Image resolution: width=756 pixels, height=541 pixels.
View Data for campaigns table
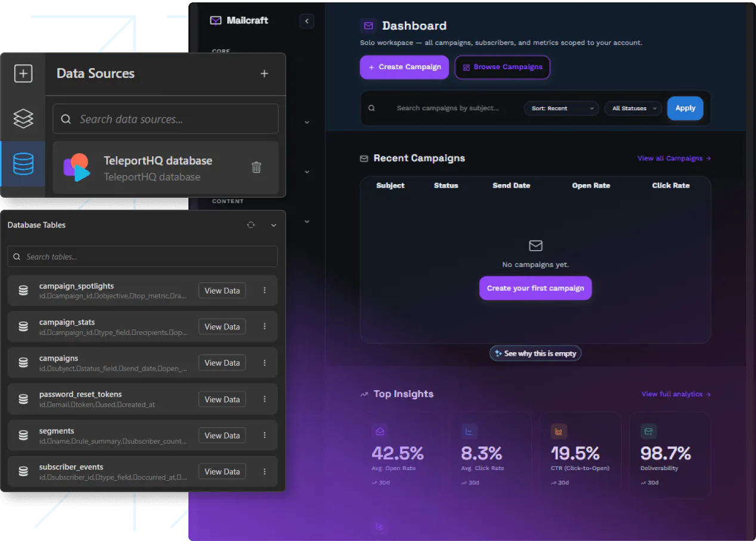coord(222,363)
